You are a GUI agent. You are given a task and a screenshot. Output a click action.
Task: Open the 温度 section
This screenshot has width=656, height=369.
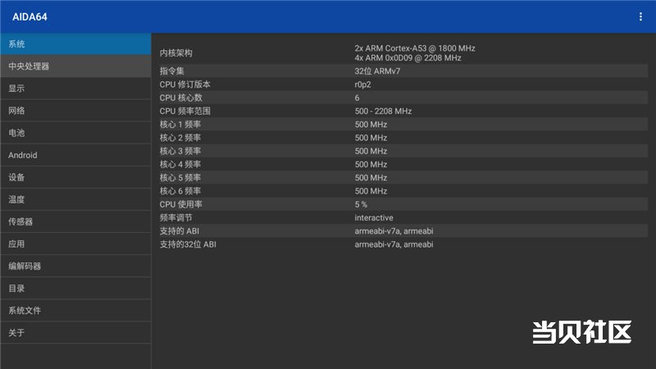(76, 199)
